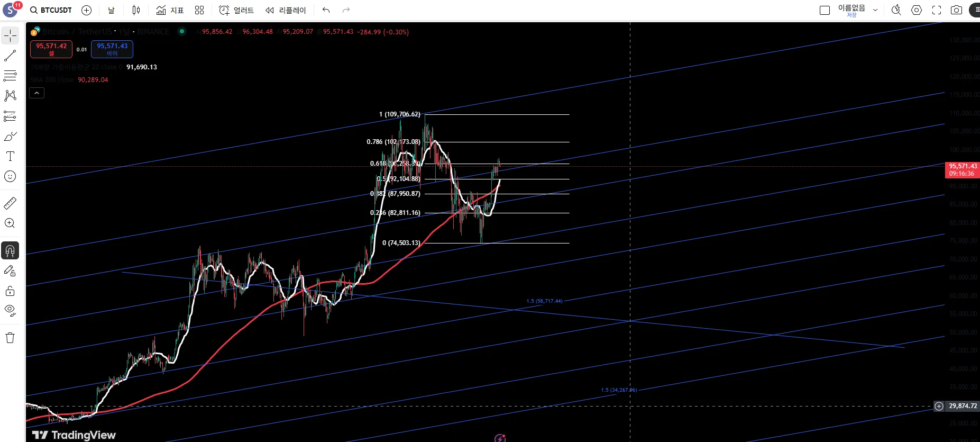The width and height of the screenshot is (980, 442).
Task: Click the 0.01 spread value
Action: (81, 50)
